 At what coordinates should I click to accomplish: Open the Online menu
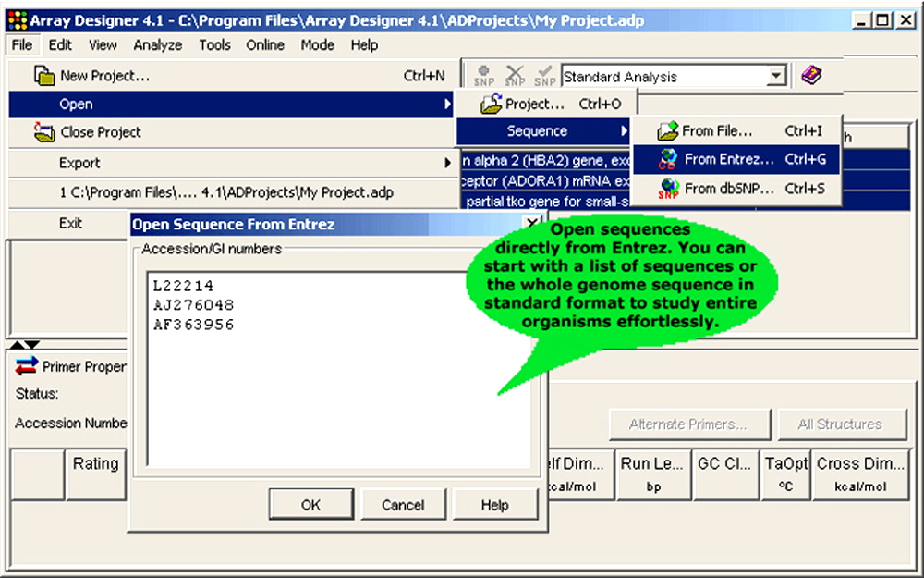(x=265, y=44)
